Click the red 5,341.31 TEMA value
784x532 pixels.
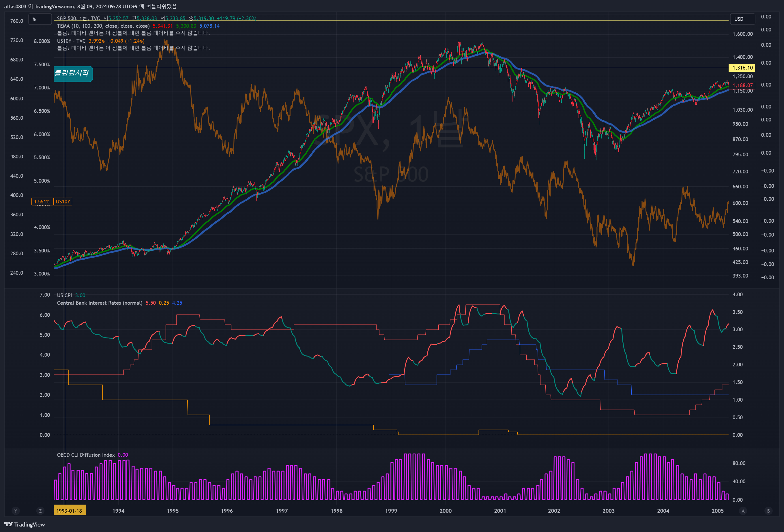coord(163,26)
